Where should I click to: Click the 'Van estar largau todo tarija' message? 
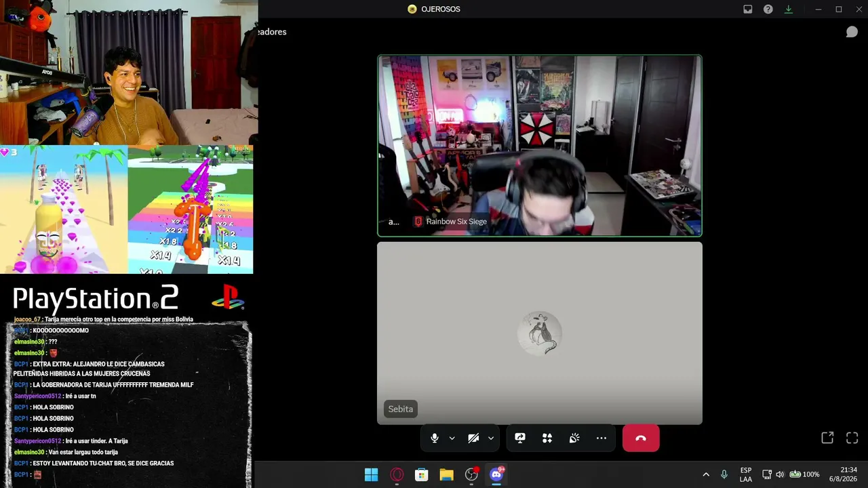(x=66, y=452)
